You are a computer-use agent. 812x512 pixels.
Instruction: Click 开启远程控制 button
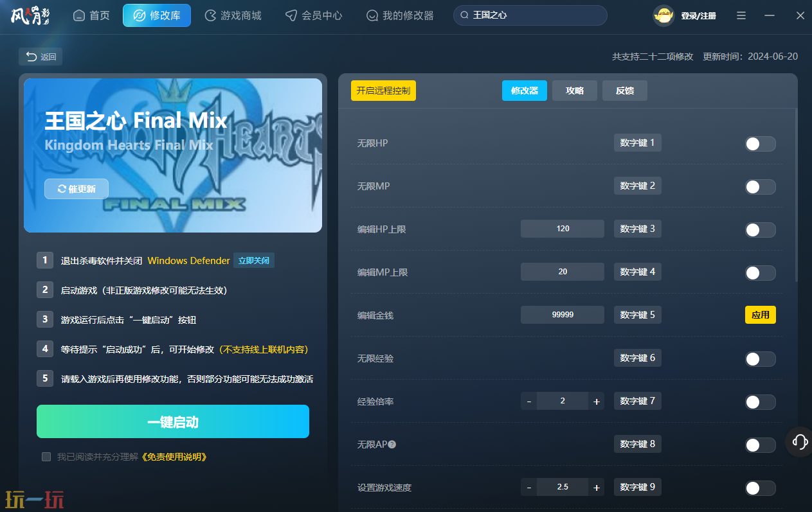(383, 91)
